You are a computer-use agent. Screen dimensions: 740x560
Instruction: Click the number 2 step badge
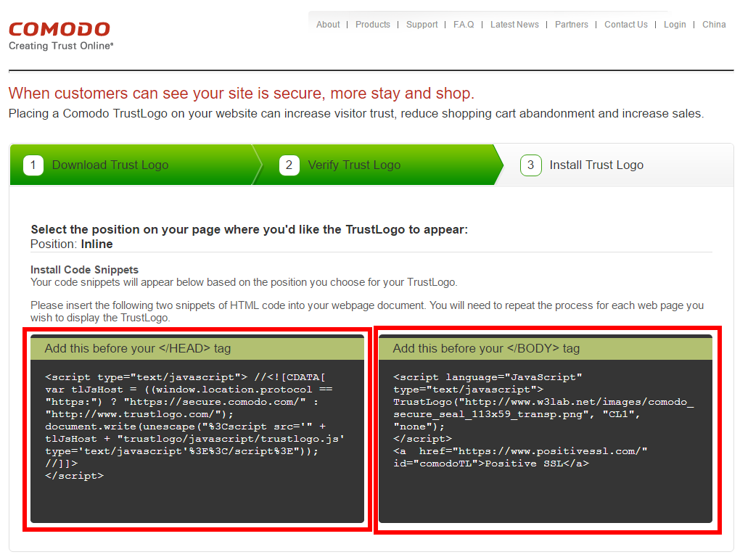click(x=289, y=165)
